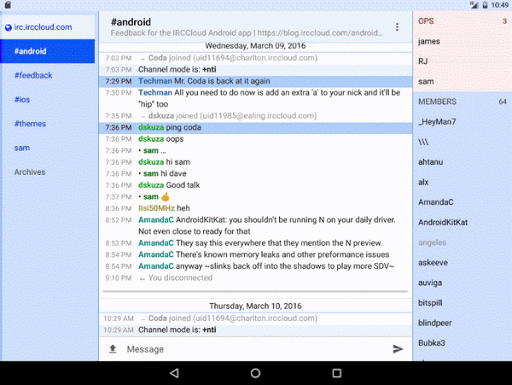Screen dimensions: 512x385
Task: Tap the Wednesday, March 09, 2016 date header
Action: click(x=255, y=46)
